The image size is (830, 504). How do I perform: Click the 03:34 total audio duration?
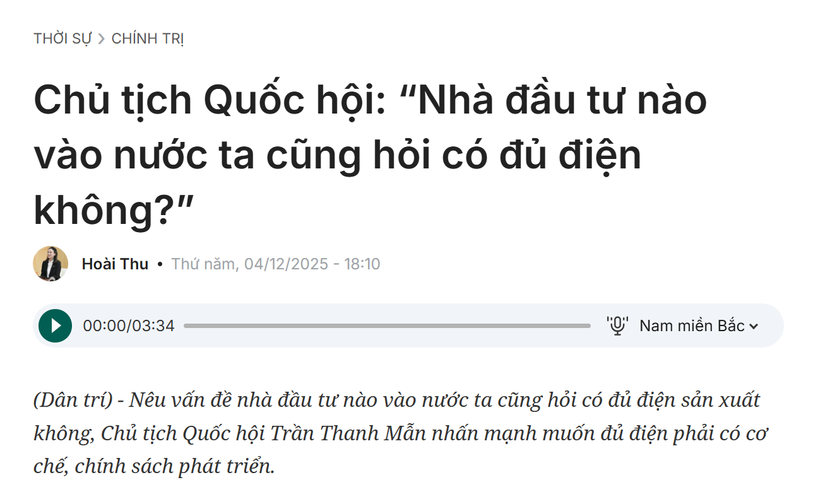[x=153, y=326]
